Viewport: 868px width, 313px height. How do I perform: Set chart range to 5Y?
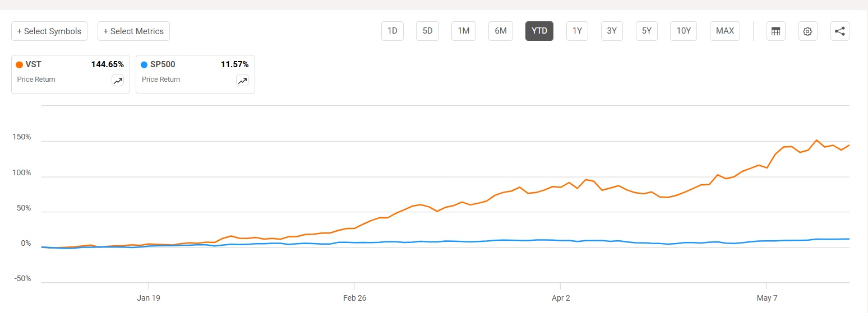647,31
